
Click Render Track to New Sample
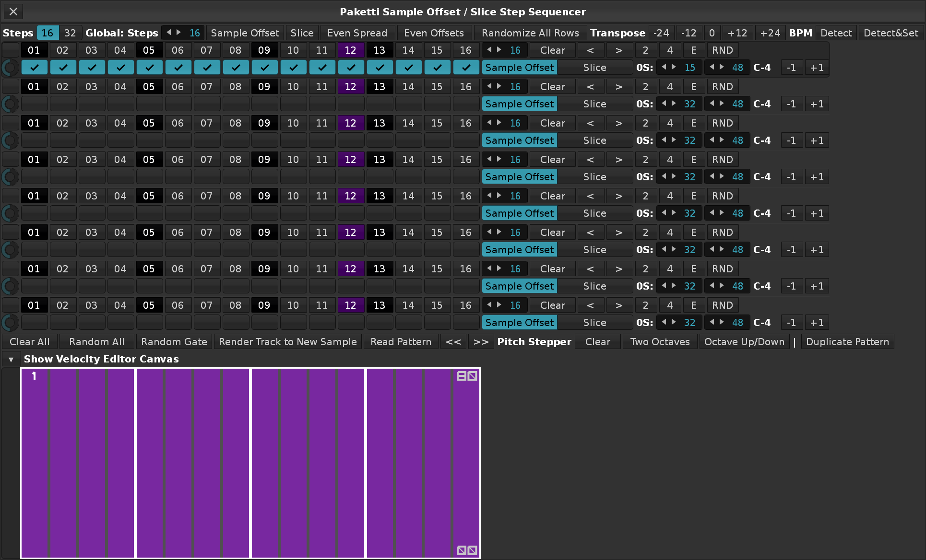click(x=288, y=342)
